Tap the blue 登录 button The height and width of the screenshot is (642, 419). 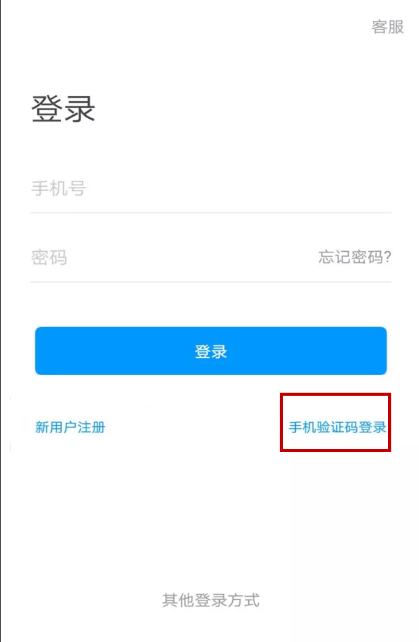point(211,350)
